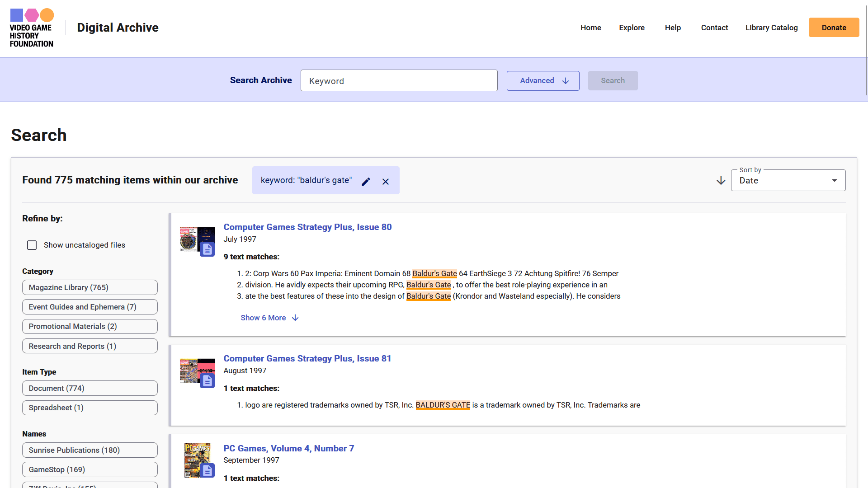Click the Advanced search dropdown arrow
This screenshot has height=488, width=868.
566,80
